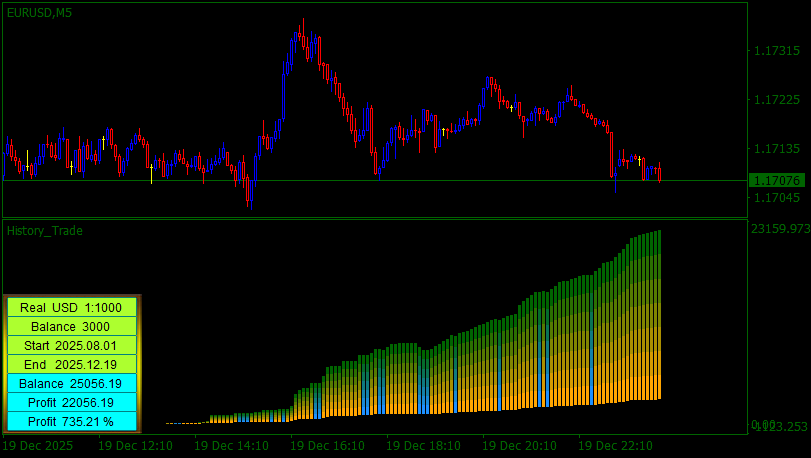Click the 'Profit 735.21 %' percentage row
This screenshot has height=458, width=811.
click(x=71, y=421)
